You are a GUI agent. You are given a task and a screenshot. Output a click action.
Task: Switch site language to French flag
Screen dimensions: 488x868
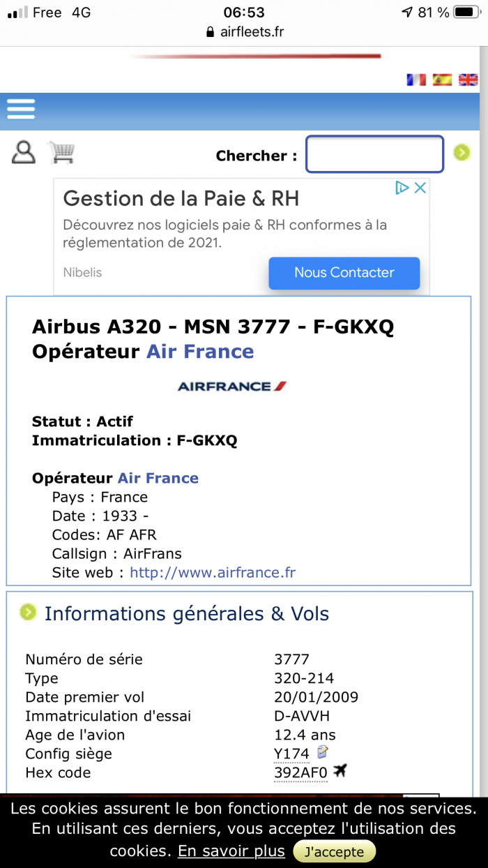coord(416,80)
